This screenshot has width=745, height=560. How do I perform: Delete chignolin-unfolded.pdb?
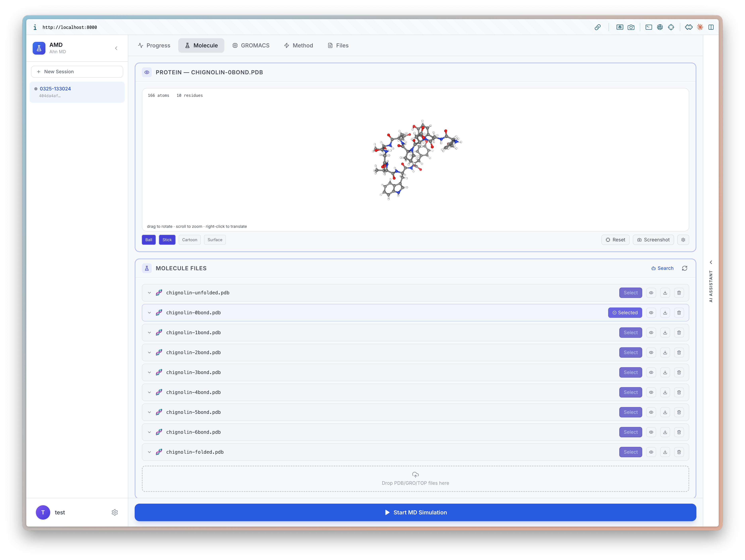[679, 293]
